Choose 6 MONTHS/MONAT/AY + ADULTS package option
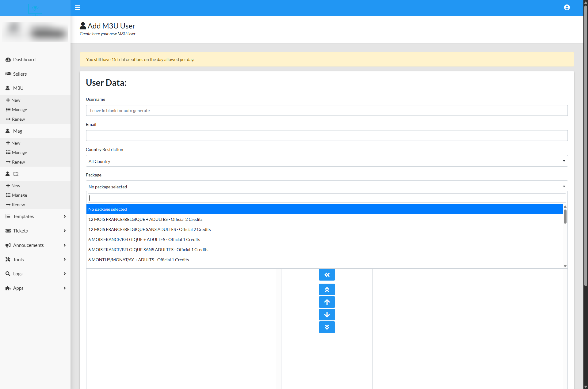 (139, 260)
